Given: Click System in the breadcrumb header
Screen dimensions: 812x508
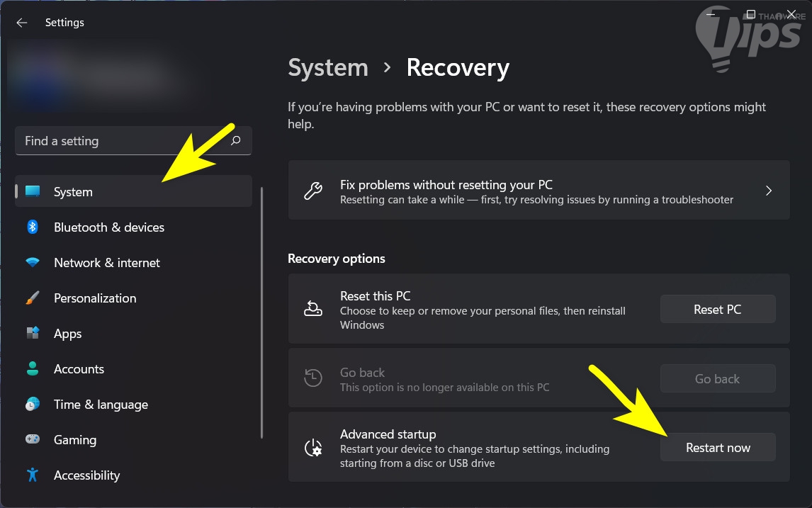Looking at the screenshot, I should pyautogui.click(x=328, y=68).
